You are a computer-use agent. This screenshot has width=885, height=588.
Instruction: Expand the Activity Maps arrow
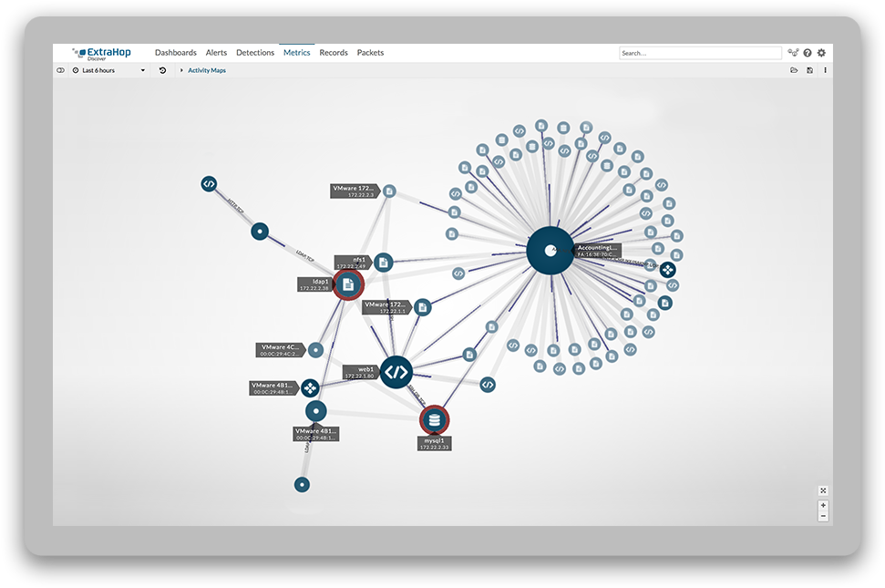point(181,70)
